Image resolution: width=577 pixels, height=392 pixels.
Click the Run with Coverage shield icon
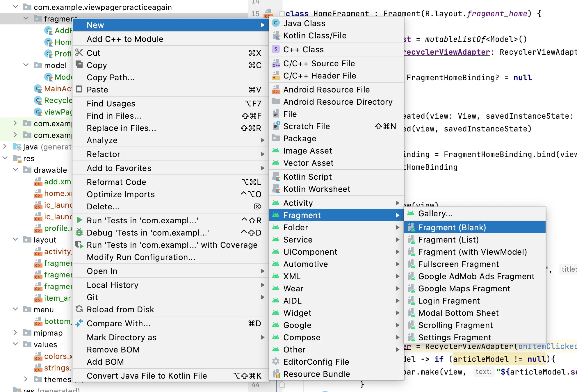[x=79, y=245]
